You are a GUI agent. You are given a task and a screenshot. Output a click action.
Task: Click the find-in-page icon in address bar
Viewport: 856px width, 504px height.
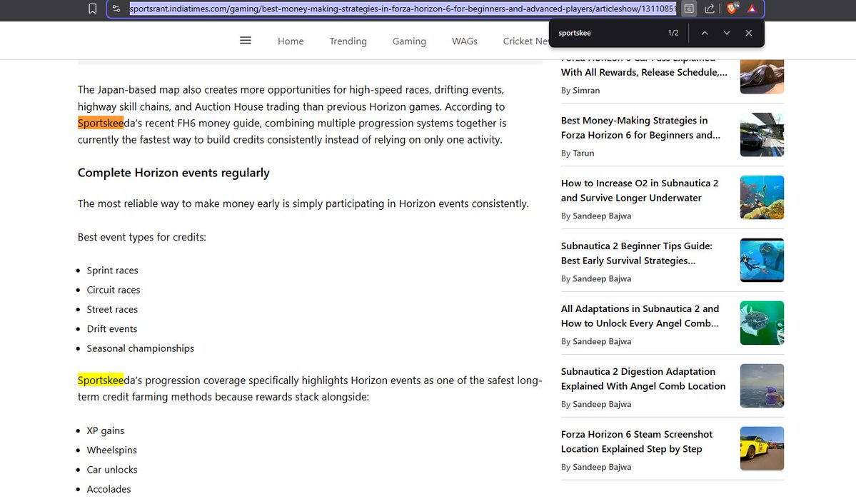tap(689, 9)
